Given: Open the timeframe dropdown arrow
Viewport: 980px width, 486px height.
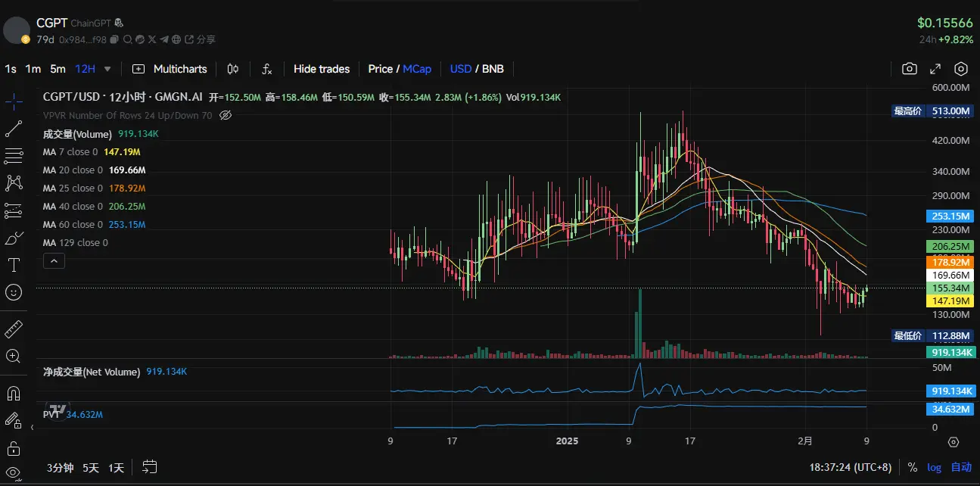Looking at the screenshot, I should (x=107, y=69).
